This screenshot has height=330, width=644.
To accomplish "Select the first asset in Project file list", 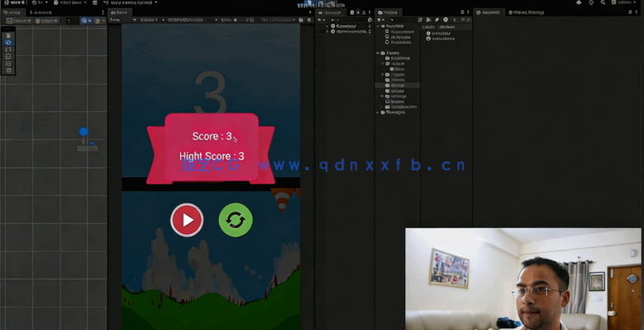I will pyautogui.click(x=439, y=33).
